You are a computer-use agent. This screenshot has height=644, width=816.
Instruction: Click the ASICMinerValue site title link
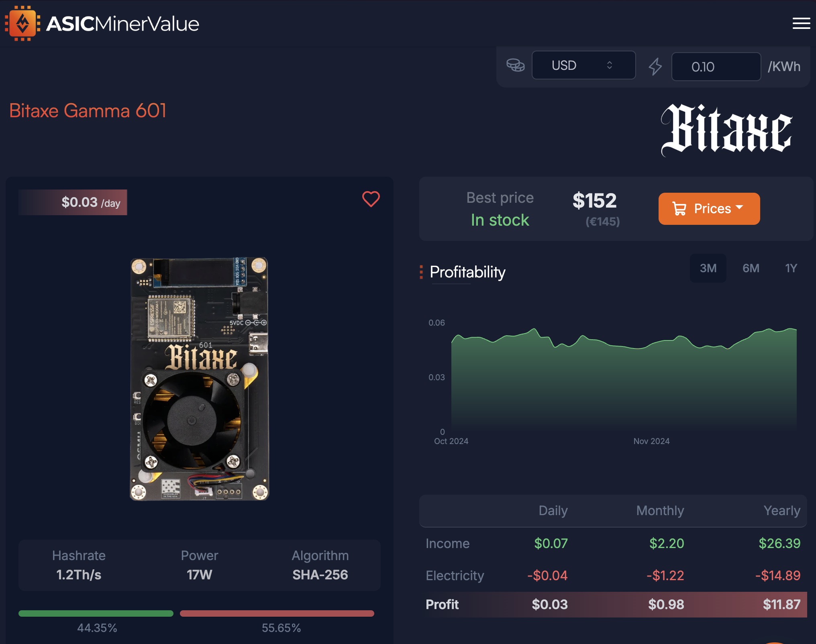coord(122,24)
